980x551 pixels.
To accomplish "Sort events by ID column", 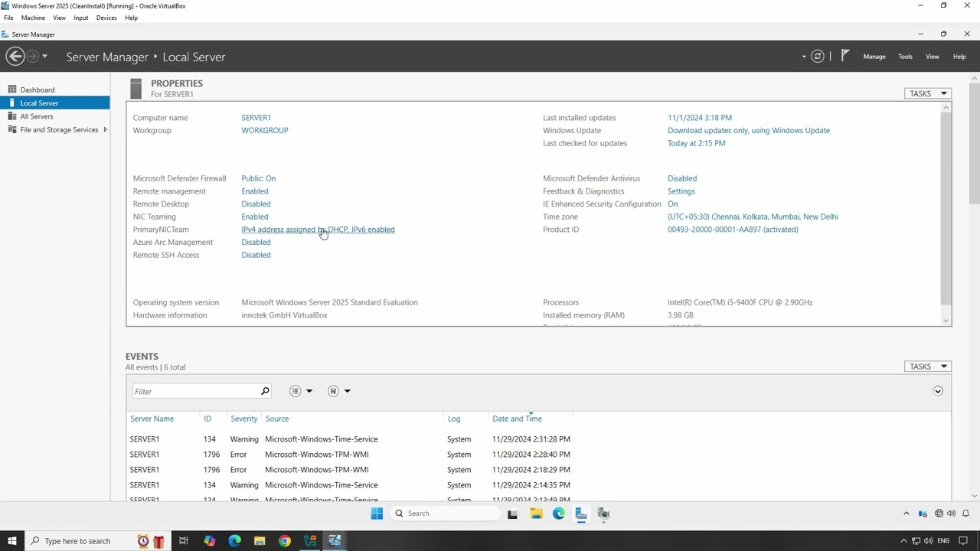I will (207, 419).
